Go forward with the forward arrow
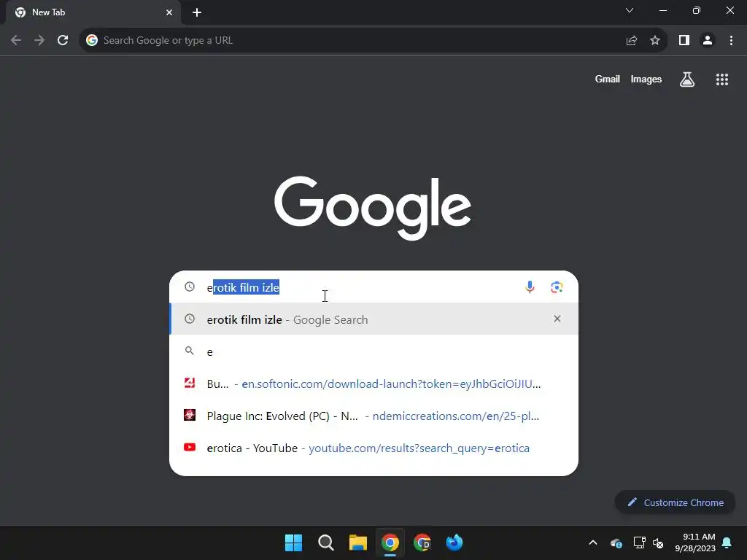Screen dimensions: 747x560 click(x=39, y=41)
